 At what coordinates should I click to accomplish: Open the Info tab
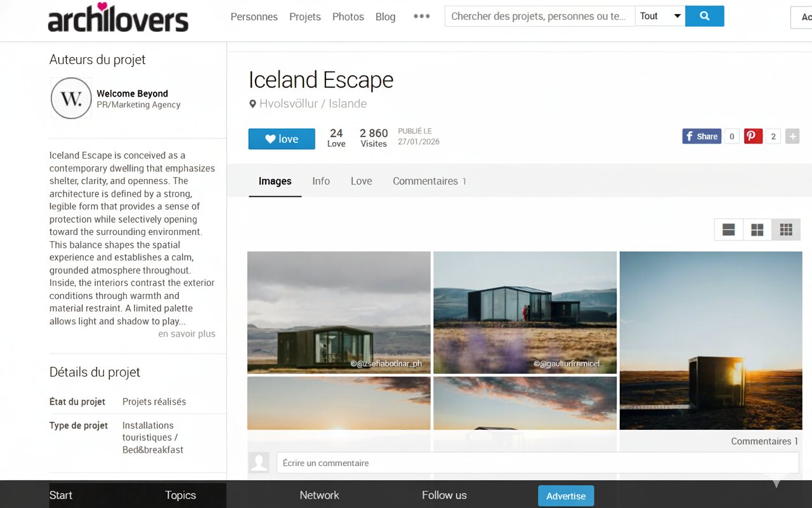[321, 181]
